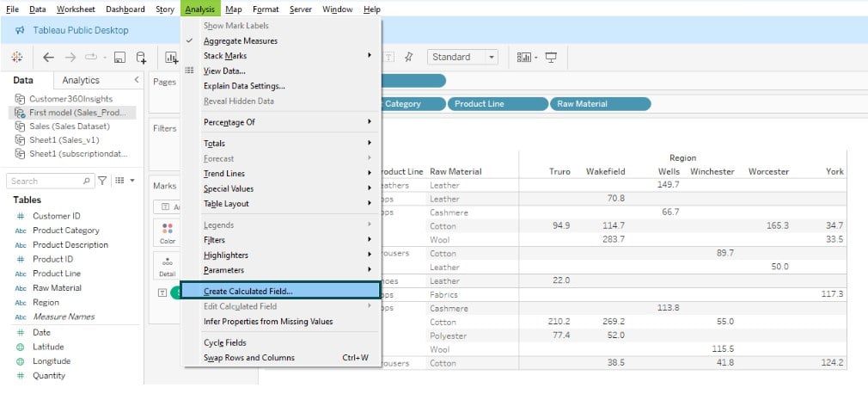Select Swap Rows and Columns
The width and height of the screenshot is (868, 394).
tap(281, 357)
